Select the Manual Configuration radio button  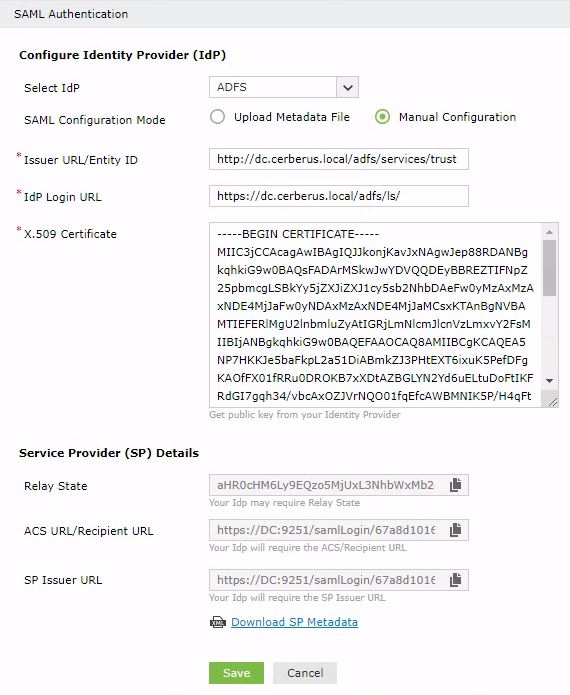(x=382, y=117)
